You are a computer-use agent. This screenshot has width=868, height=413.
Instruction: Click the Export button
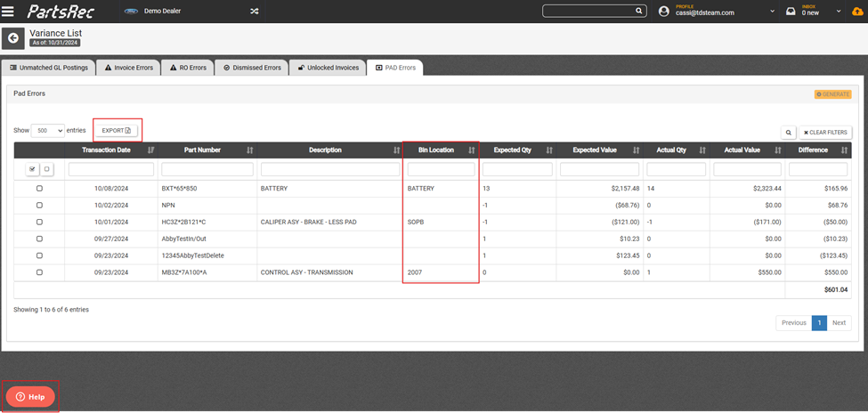coord(117,131)
